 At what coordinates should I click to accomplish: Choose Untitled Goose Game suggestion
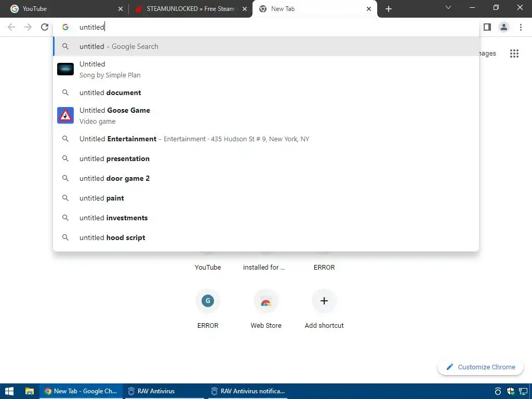click(266, 115)
